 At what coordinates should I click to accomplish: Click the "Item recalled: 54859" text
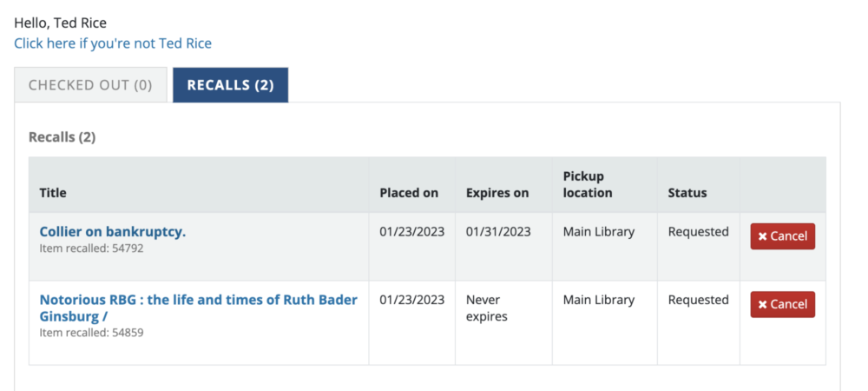(91, 332)
